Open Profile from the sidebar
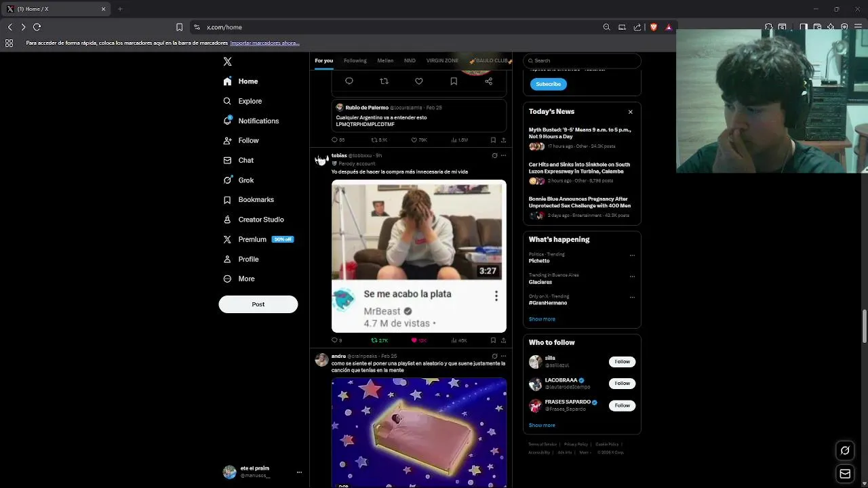This screenshot has height=488, width=868. 241,259
